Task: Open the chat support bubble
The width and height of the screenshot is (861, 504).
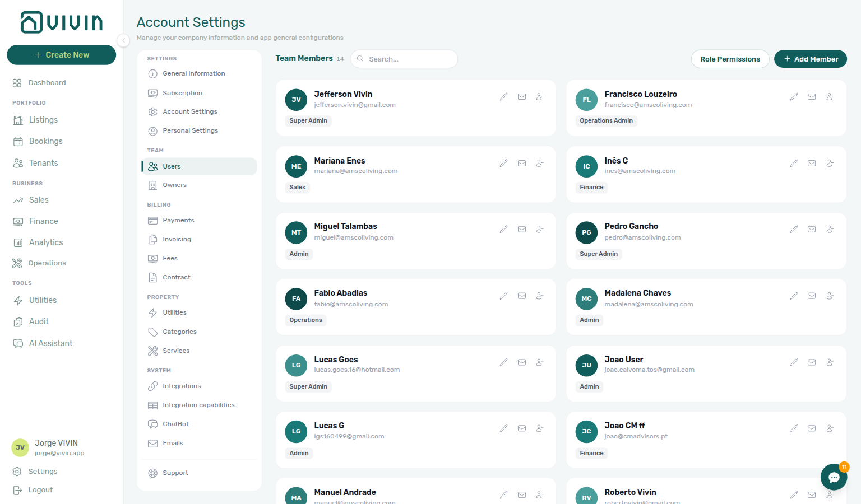Action: [834, 477]
